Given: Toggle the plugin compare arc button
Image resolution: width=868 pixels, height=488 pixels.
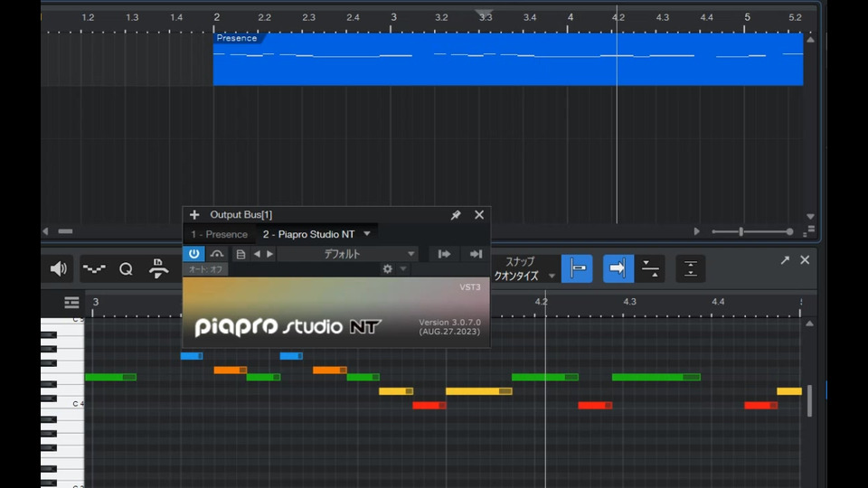Looking at the screenshot, I should [217, 254].
